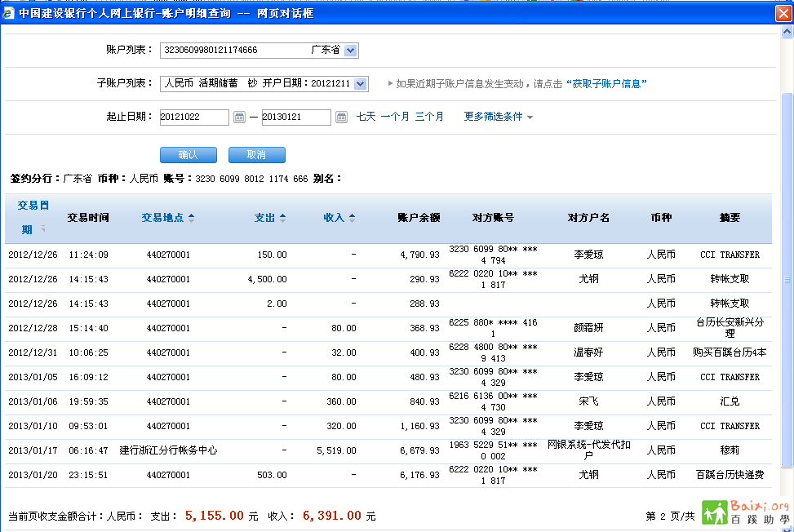Click counterparty 网银系统-代发代扣户
Image resolution: width=794 pixels, height=532 pixels.
point(588,450)
